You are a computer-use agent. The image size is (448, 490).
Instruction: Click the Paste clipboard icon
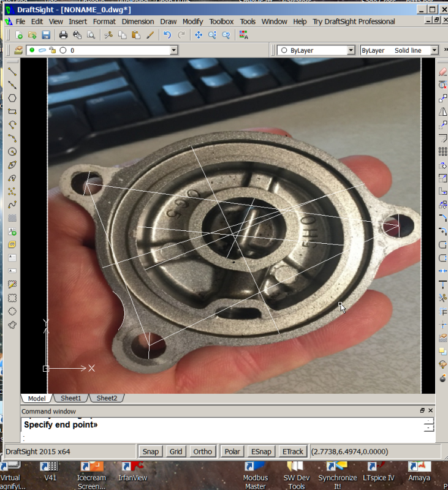pyautogui.click(x=136, y=35)
